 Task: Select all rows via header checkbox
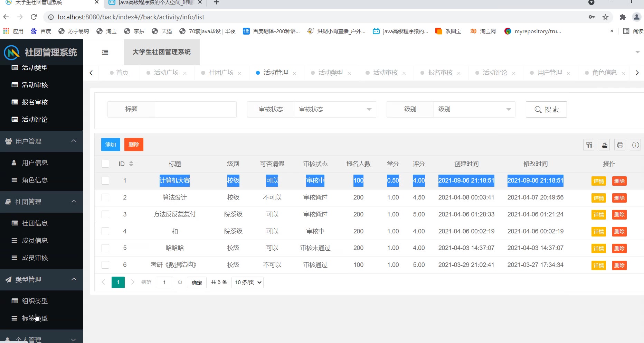(105, 164)
